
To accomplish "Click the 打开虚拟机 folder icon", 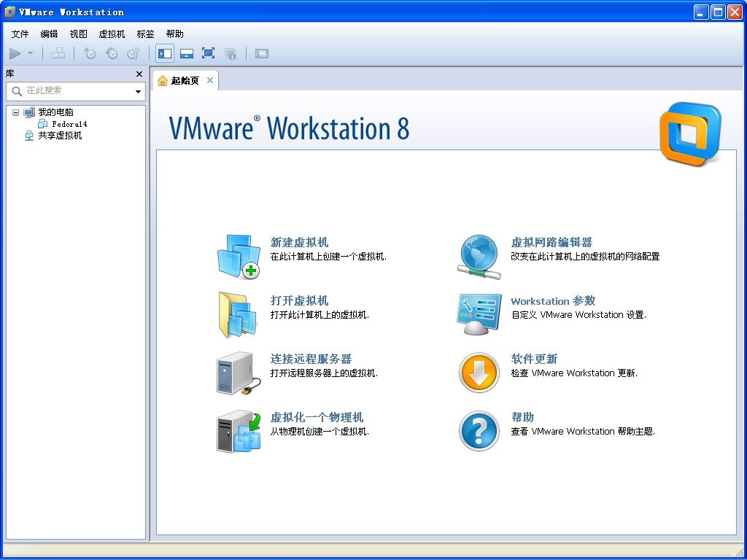I will click(238, 315).
